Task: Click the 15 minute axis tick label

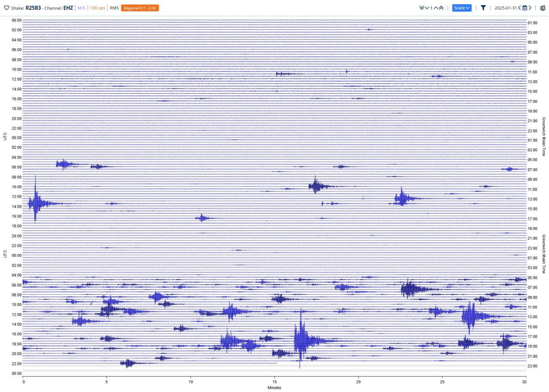Action: pyautogui.click(x=274, y=382)
